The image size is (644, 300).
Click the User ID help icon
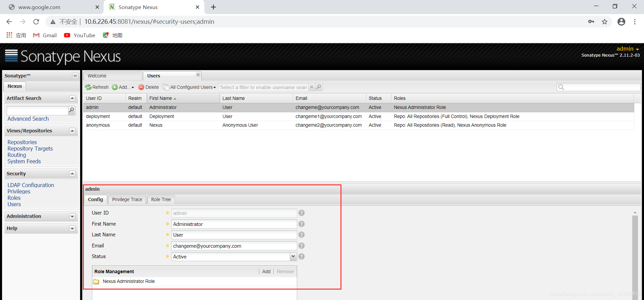pyautogui.click(x=302, y=213)
